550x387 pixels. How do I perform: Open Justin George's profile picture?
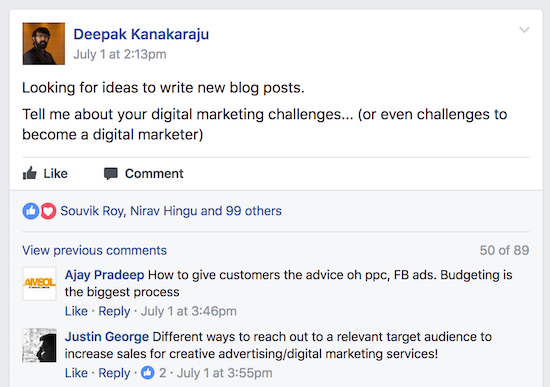coord(39,345)
